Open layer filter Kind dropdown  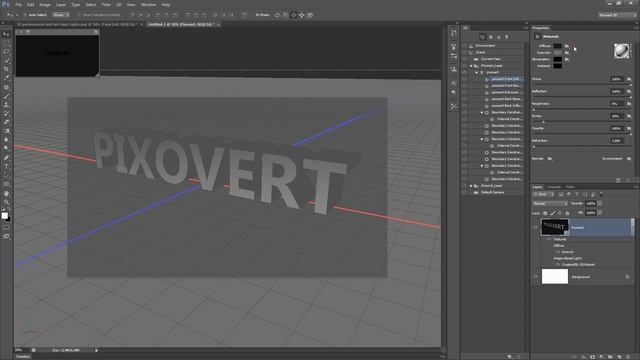click(x=543, y=194)
